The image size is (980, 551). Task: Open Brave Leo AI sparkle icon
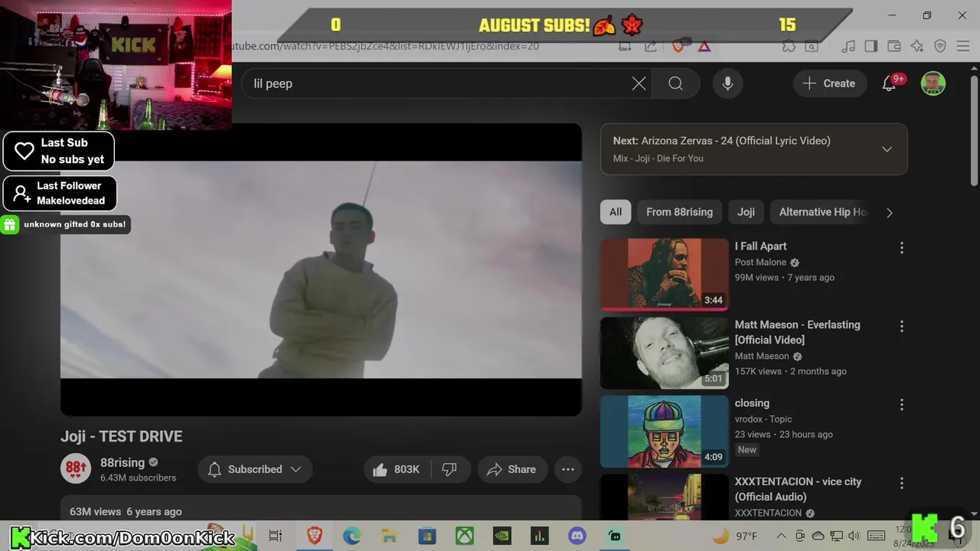pyautogui.click(x=917, y=46)
